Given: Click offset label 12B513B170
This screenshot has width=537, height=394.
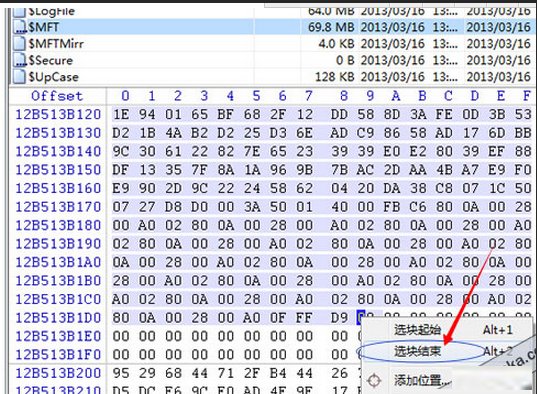Looking at the screenshot, I should (58, 207).
